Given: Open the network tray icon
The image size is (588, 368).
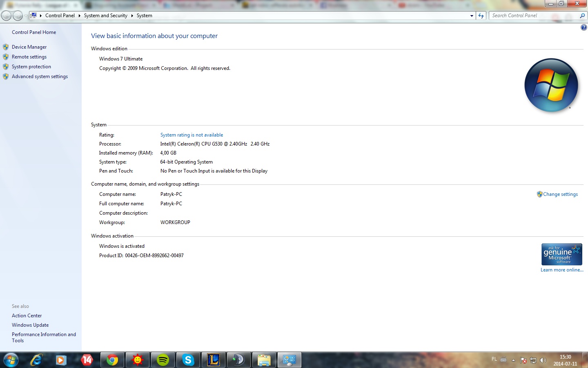Looking at the screenshot, I should [x=533, y=360].
